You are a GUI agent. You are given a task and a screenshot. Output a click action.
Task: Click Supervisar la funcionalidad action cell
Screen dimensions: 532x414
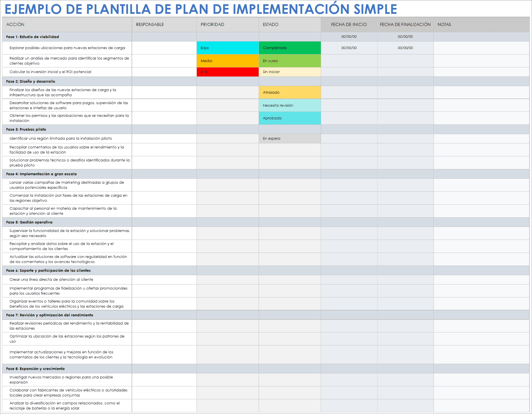(x=67, y=233)
